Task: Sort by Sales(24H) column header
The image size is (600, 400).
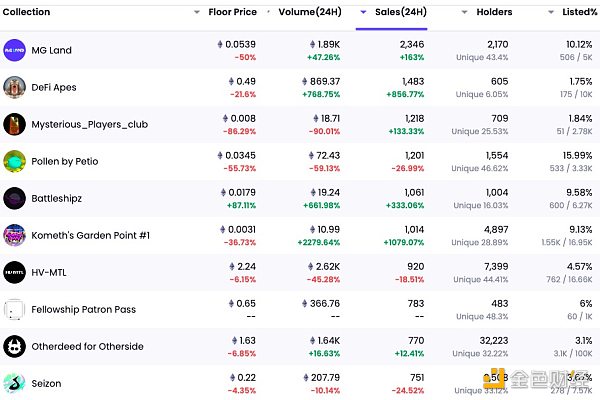Action: (x=398, y=12)
